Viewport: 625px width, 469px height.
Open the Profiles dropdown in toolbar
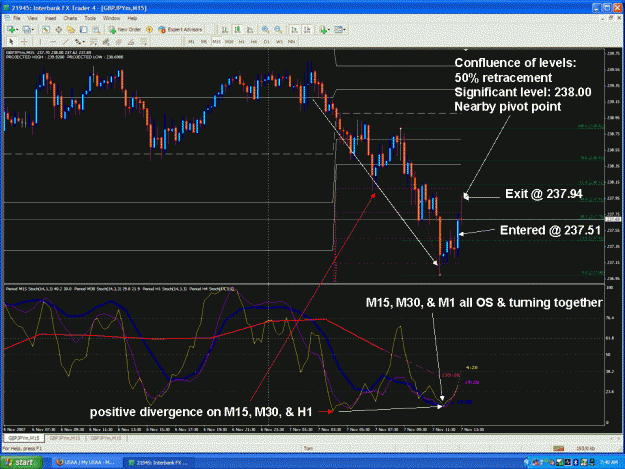click(x=28, y=29)
